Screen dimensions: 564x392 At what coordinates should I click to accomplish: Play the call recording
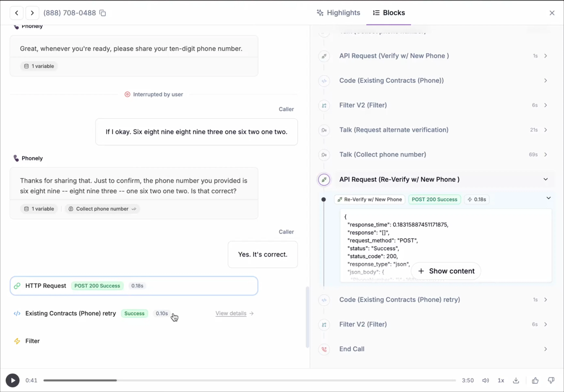(13, 380)
